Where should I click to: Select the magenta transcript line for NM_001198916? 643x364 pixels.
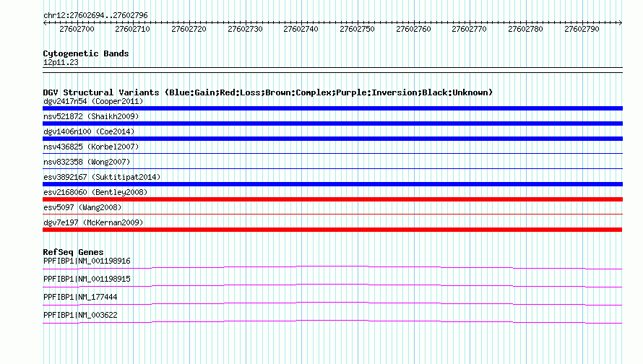click(x=332, y=268)
